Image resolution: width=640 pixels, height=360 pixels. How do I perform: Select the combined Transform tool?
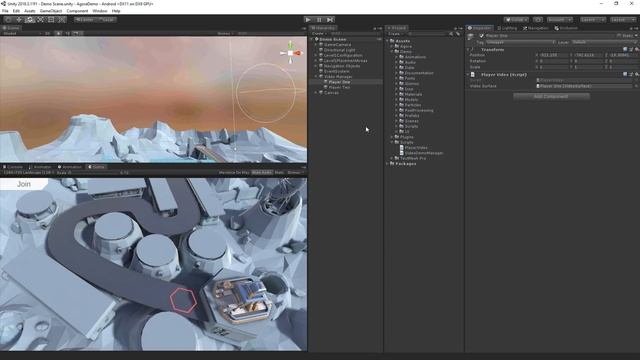tap(62, 20)
